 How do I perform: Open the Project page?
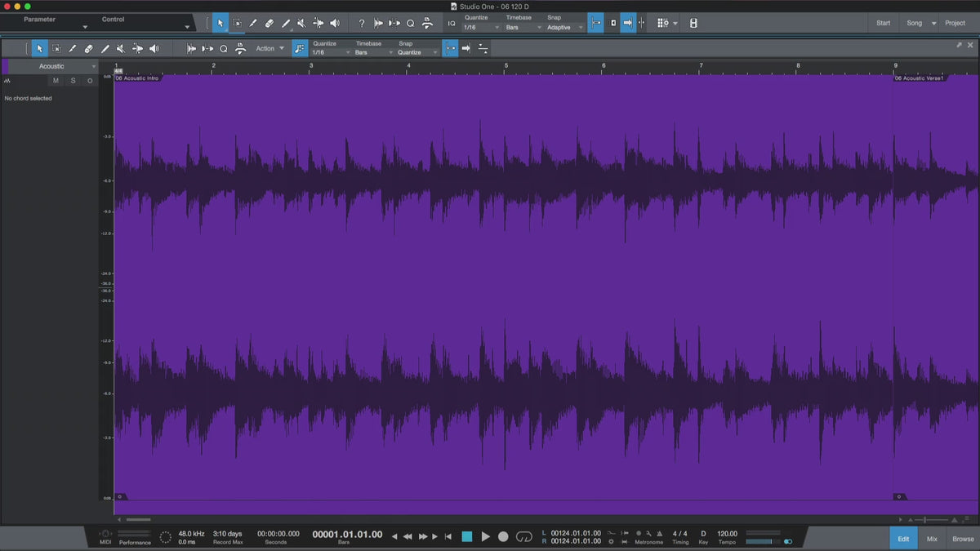955,23
